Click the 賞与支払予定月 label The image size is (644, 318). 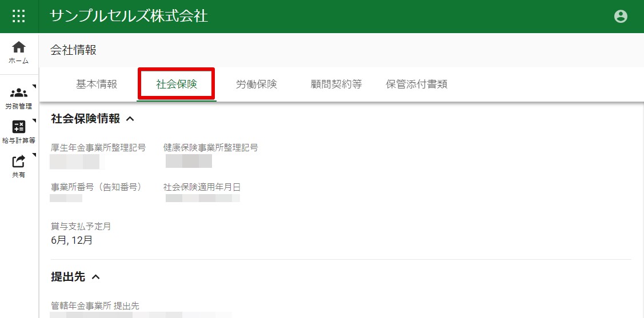pyautogui.click(x=81, y=226)
